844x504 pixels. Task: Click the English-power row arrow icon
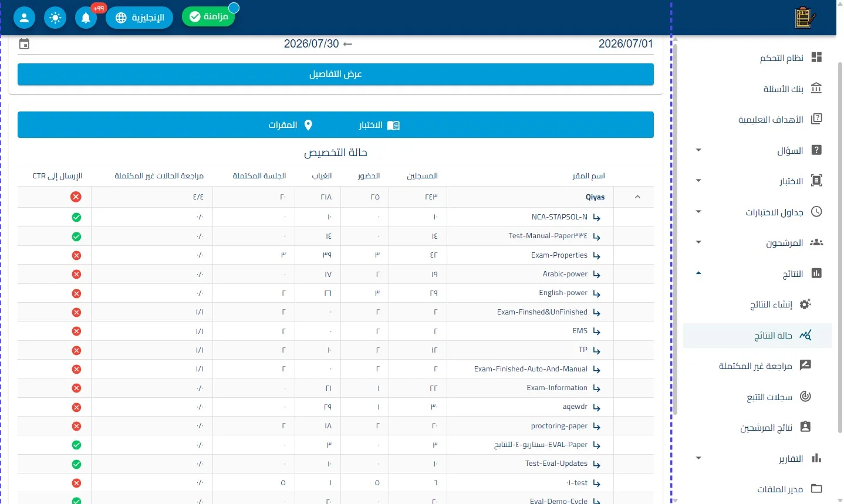pos(597,293)
